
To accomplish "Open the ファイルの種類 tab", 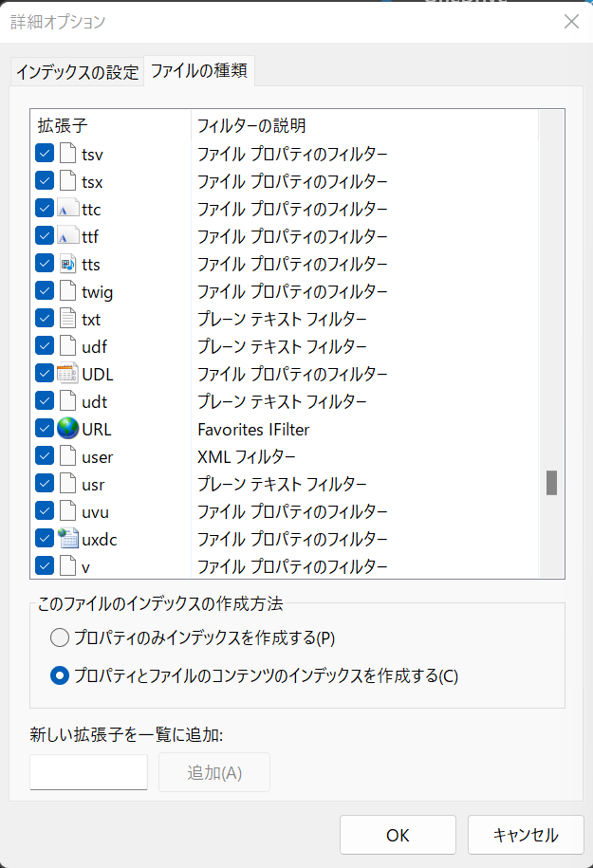I will (199, 71).
